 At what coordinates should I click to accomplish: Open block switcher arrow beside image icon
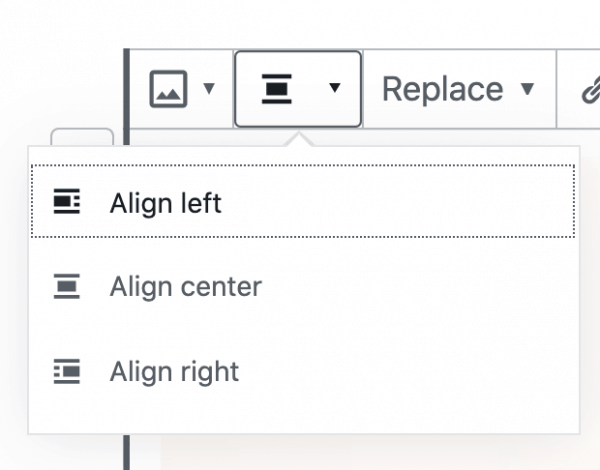pyautogui.click(x=209, y=88)
